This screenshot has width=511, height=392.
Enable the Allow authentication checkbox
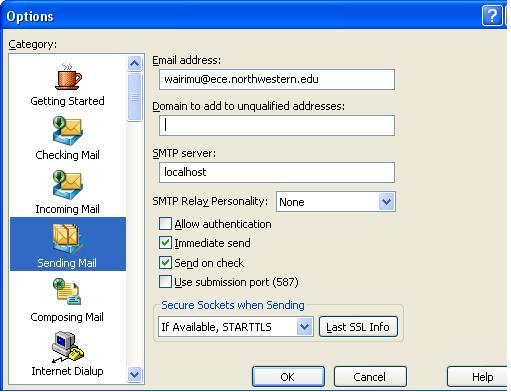[165, 224]
